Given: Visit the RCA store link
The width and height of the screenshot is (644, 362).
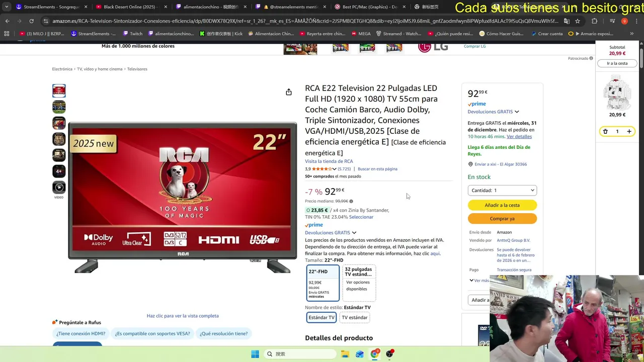Looking at the screenshot, I should 329,161.
